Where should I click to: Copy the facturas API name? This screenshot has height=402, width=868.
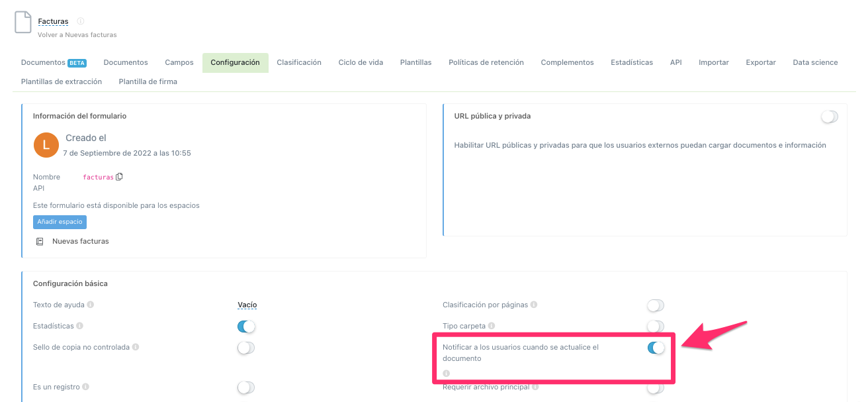coord(120,177)
